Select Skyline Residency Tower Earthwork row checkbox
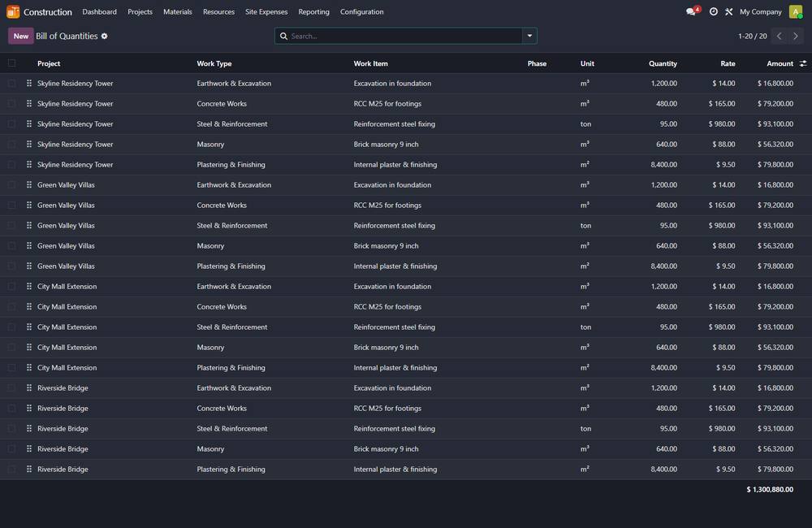Viewport: 812px width, 528px height. [11, 84]
